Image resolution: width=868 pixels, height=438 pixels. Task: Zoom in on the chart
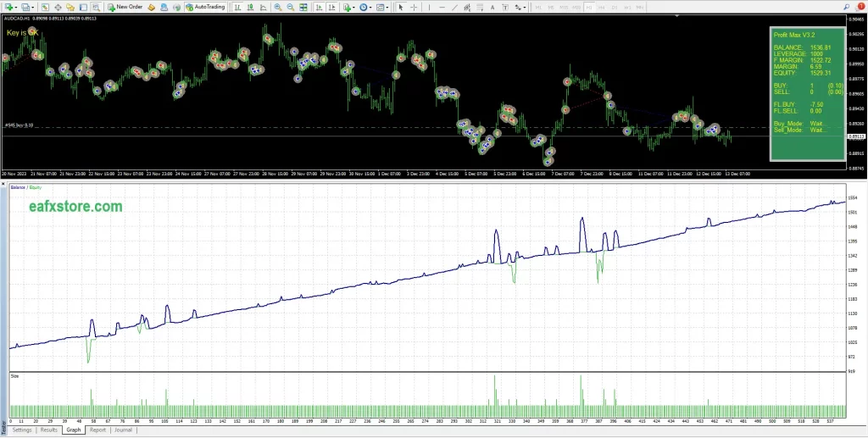(279, 6)
